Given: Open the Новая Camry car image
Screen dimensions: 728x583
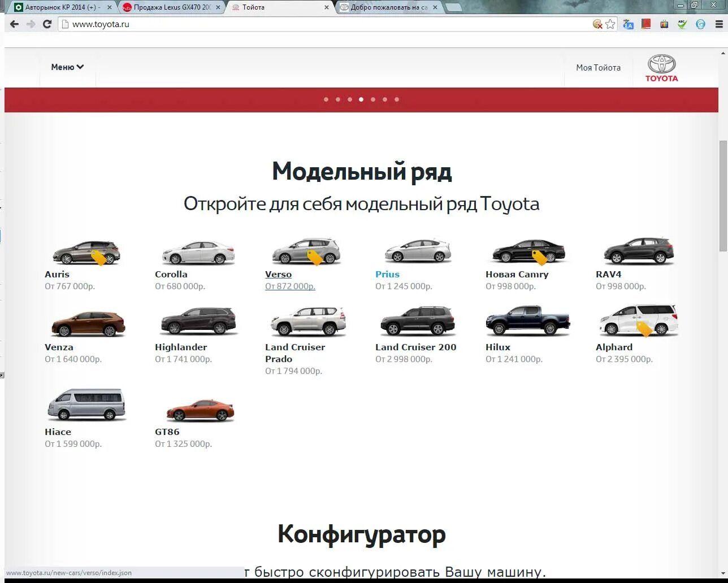Looking at the screenshot, I should point(528,251).
